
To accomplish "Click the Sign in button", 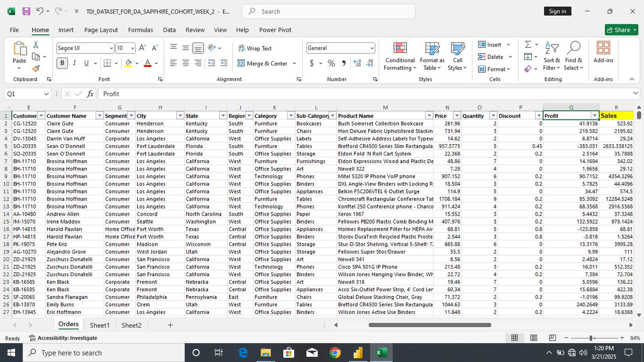I will (x=558, y=11).
